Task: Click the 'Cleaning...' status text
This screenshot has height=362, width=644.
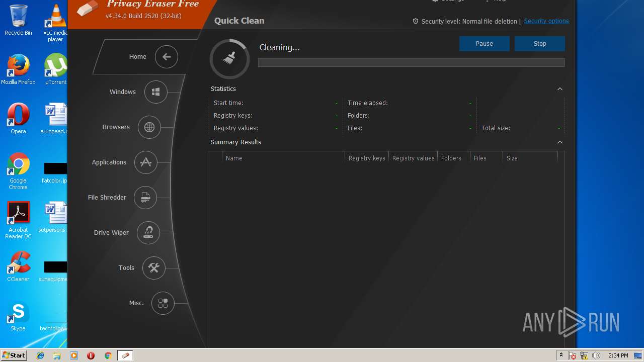Action: (279, 47)
